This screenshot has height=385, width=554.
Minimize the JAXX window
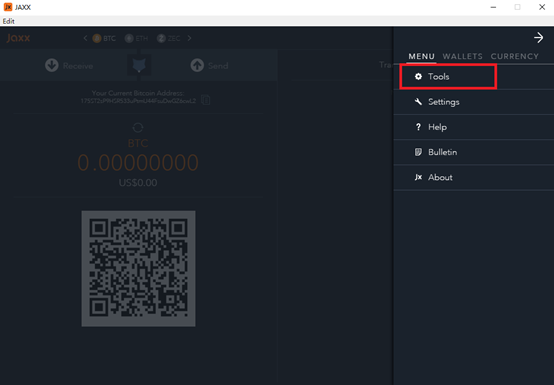point(494,7)
